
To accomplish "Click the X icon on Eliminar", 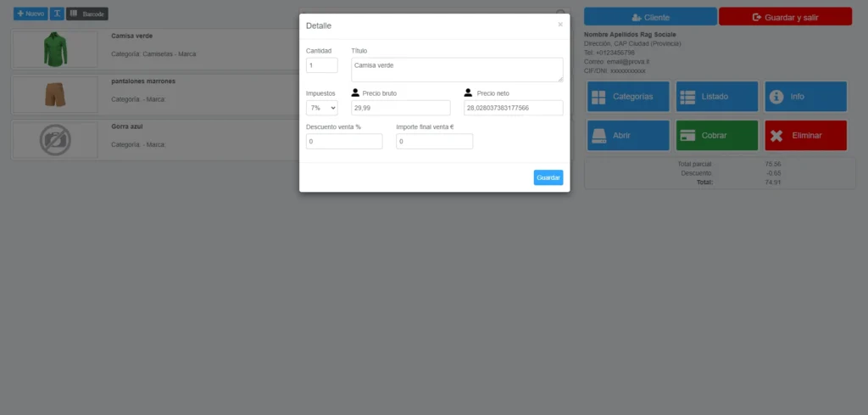I will click(776, 136).
